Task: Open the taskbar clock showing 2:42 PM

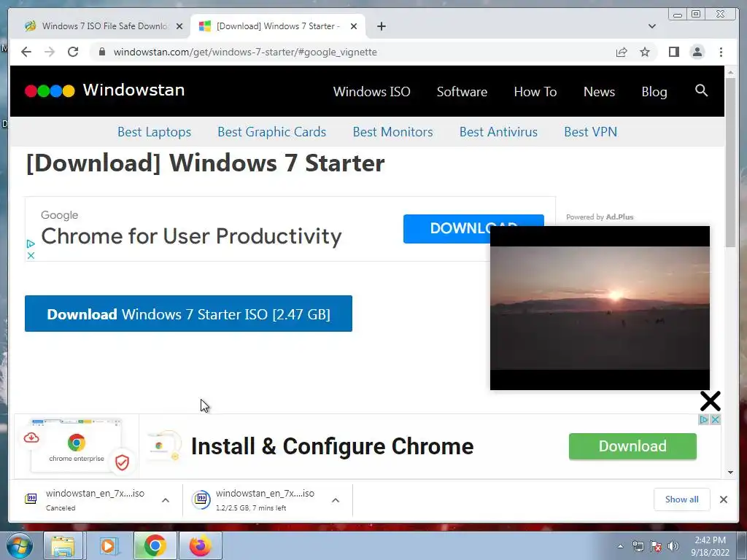Action: (x=711, y=546)
